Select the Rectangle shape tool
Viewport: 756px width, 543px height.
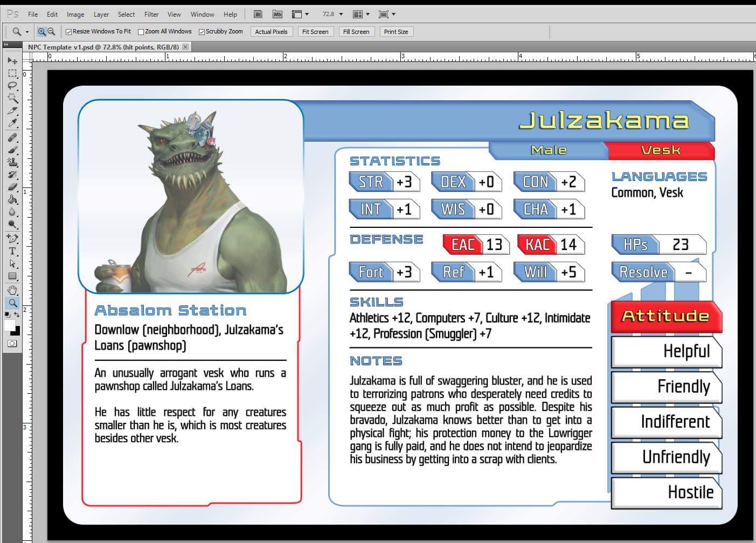coord(12,276)
